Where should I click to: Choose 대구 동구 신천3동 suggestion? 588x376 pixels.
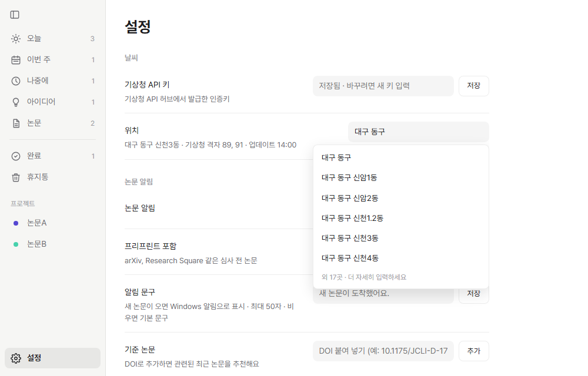pos(401,238)
